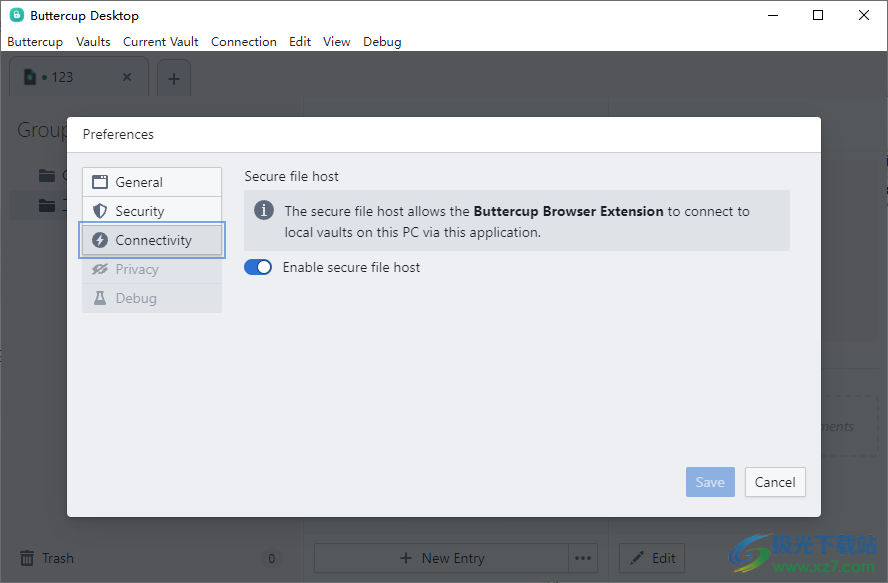Viewport: 888px width, 583px height.
Task: Click the Buttercup Browser Extension bold text
Action: (568, 211)
